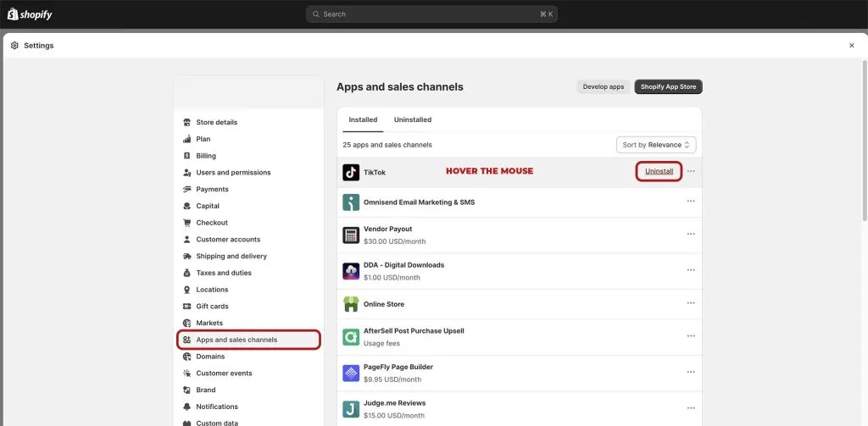Click the TikTok app name
Viewport: 868px width, 426px height.
pyautogui.click(x=374, y=173)
